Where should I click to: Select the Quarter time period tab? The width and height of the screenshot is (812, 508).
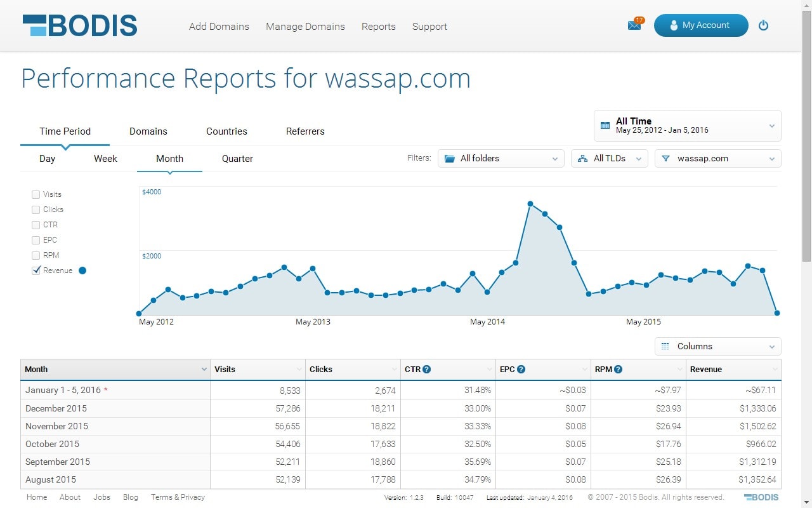click(x=237, y=159)
